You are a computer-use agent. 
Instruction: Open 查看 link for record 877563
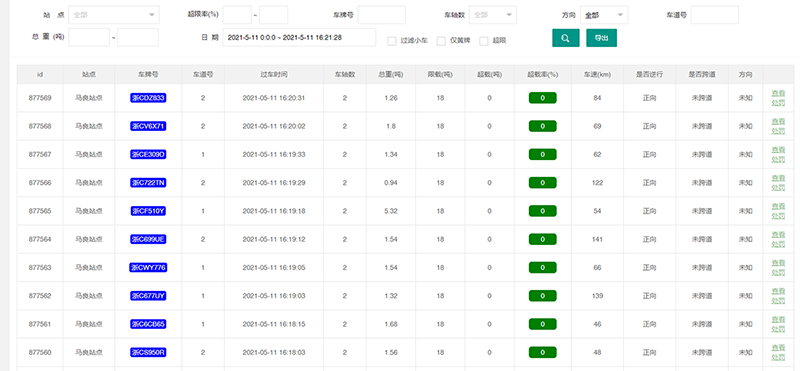[x=778, y=263]
